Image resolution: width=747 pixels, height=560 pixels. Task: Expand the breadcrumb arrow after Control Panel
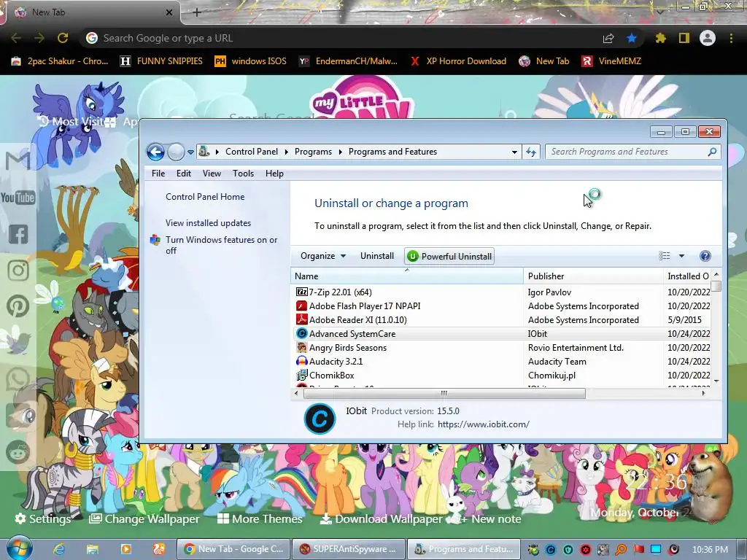click(286, 152)
